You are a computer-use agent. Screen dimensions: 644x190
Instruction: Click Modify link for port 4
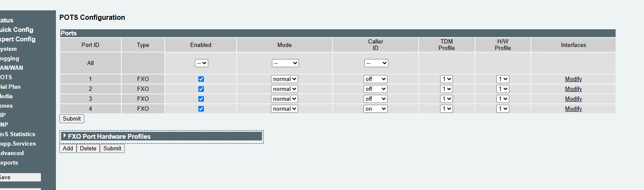click(x=573, y=109)
